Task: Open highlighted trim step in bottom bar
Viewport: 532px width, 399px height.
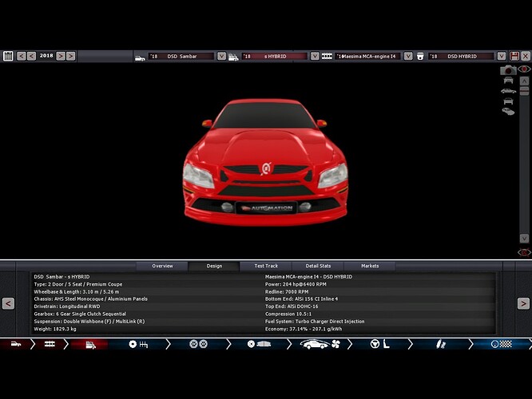Action: 90,345
